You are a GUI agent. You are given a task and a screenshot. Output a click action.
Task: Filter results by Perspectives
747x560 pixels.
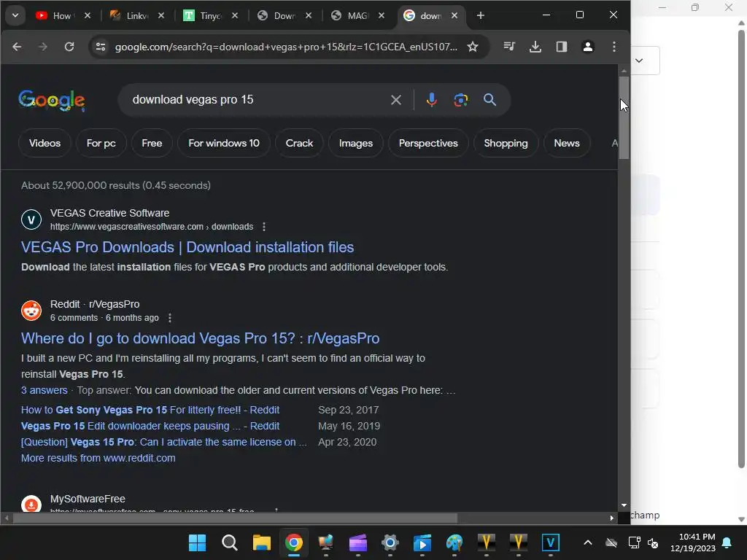pyautogui.click(x=428, y=143)
